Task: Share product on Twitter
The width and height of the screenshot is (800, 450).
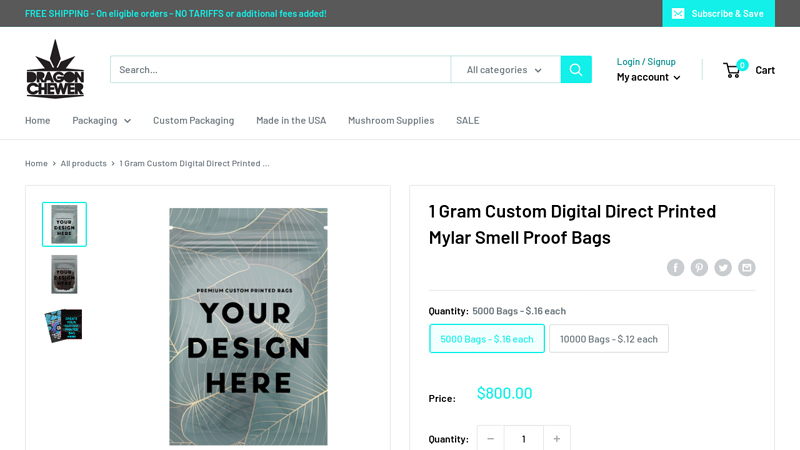Action: pyautogui.click(x=723, y=267)
